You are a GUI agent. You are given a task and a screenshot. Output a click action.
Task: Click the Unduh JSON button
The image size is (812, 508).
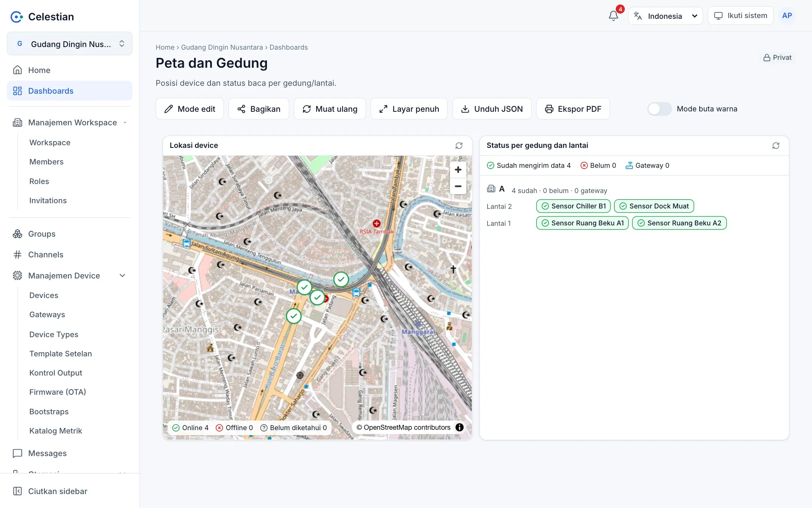point(492,109)
